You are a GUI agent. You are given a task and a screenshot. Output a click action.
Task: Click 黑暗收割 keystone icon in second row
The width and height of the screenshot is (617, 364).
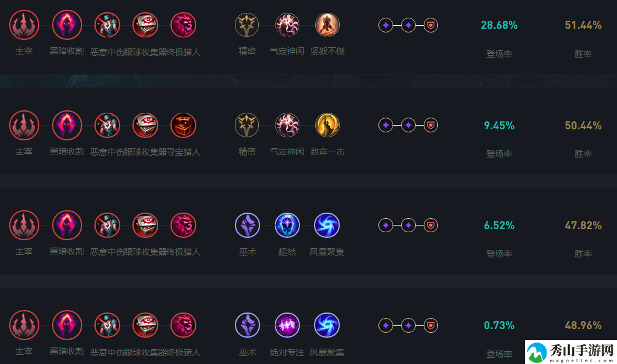pos(67,126)
